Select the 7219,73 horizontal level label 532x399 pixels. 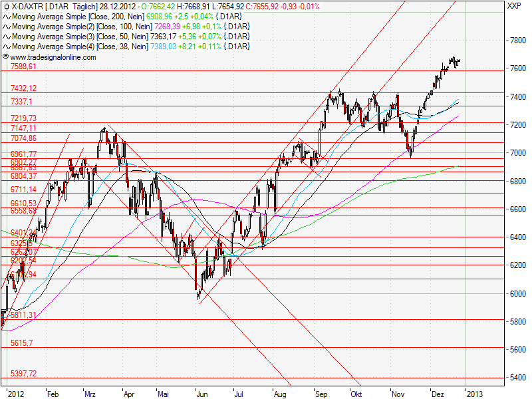point(23,118)
